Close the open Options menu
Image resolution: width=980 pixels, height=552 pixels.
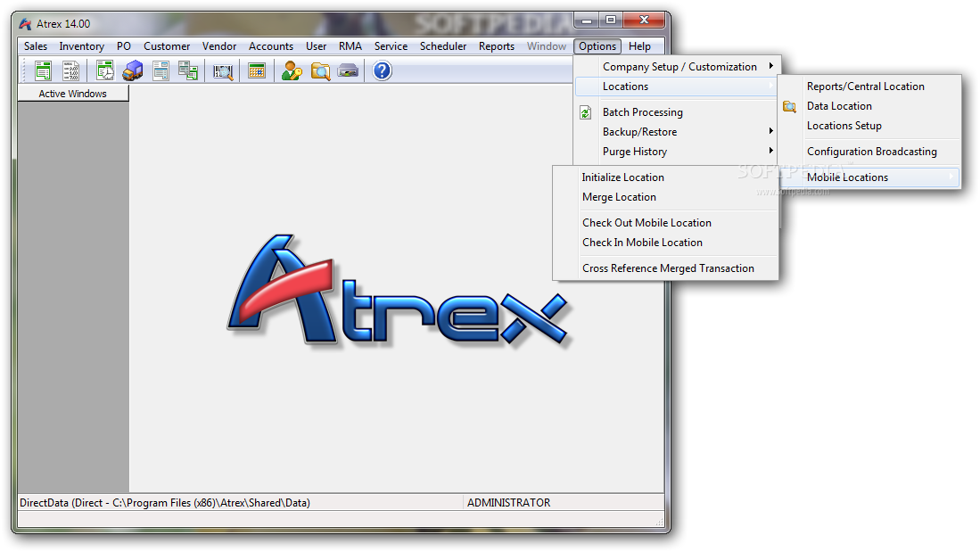[597, 46]
